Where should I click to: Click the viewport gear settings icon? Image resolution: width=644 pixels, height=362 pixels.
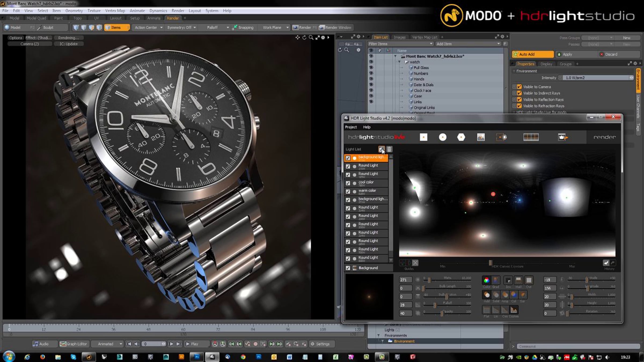[x=323, y=38]
